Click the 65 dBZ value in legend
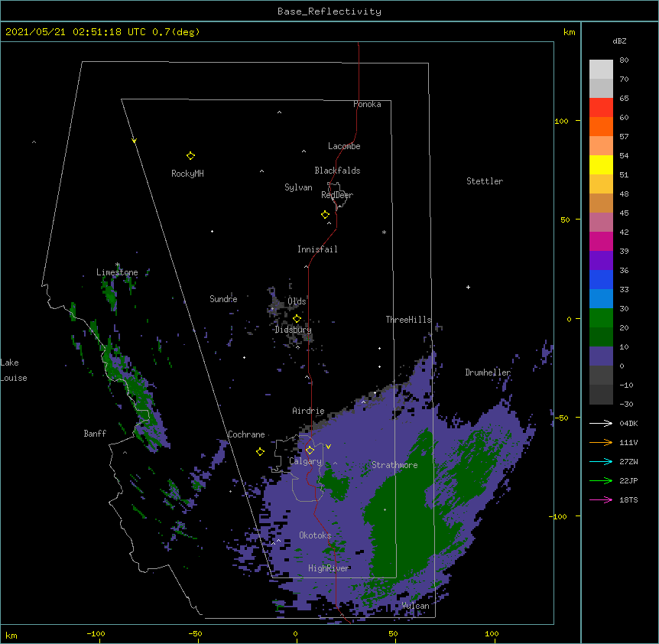The height and width of the screenshot is (644, 659). pos(624,98)
